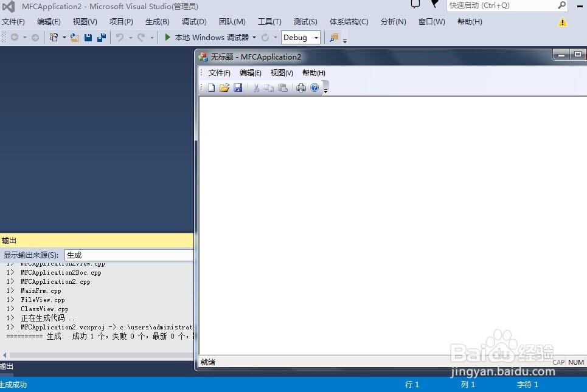
Task: Click Save All icon in Visual Studio toolbar
Action: 102,38
